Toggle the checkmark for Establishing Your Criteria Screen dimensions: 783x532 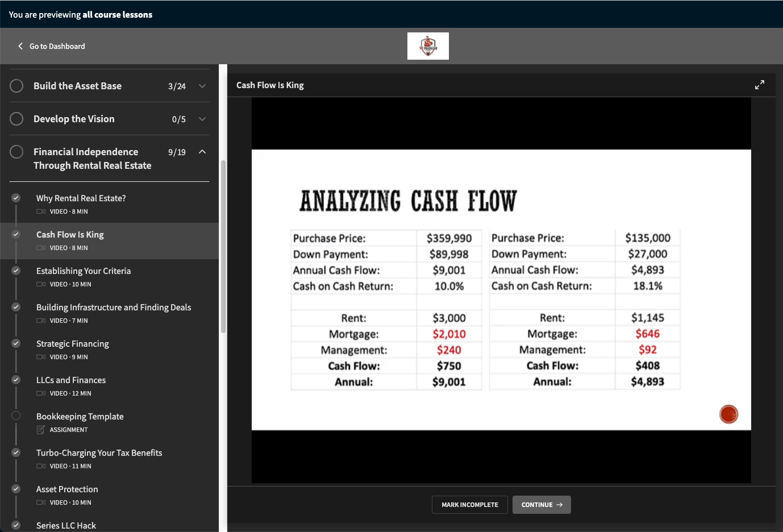coord(16,271)
